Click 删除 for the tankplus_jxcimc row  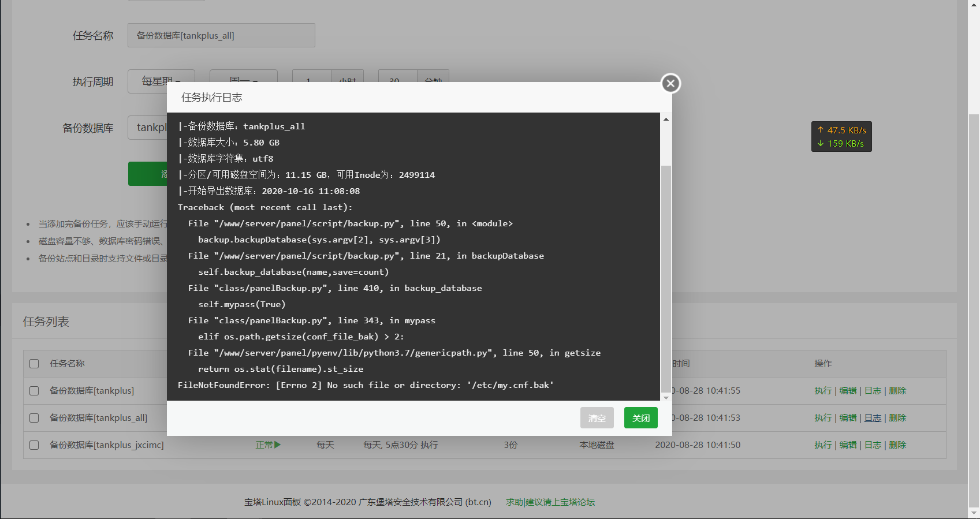click(x=897, y=445)
